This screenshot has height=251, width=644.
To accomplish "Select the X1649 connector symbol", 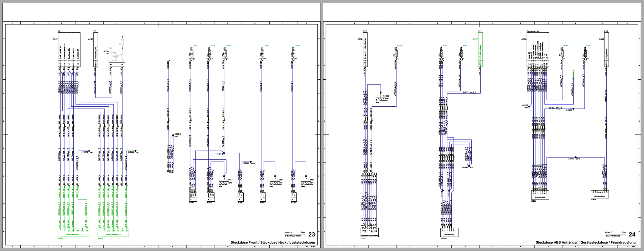I will point(263,197).
